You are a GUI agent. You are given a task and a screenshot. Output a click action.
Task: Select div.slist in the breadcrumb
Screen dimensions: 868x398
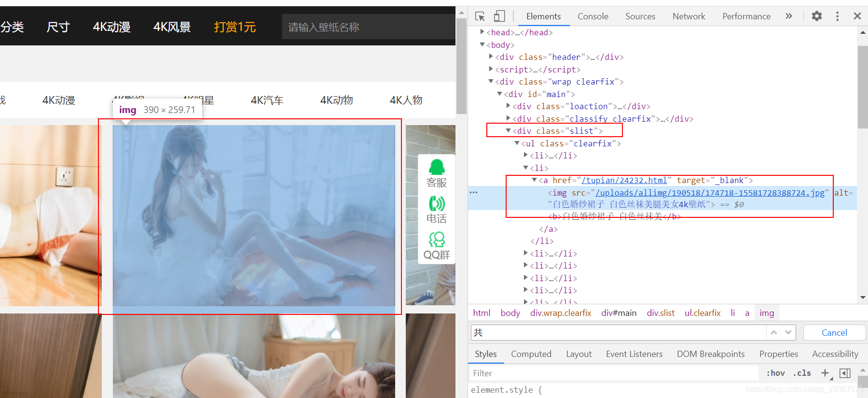[x=661, y=313]
